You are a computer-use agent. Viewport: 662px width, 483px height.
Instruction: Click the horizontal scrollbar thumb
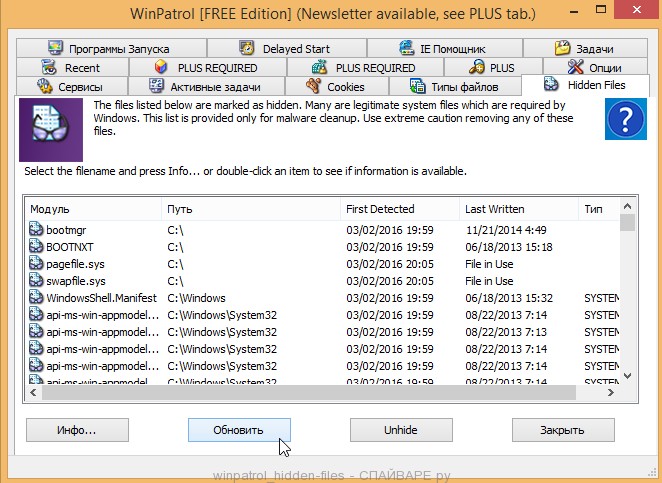click(x=309, y=392)
